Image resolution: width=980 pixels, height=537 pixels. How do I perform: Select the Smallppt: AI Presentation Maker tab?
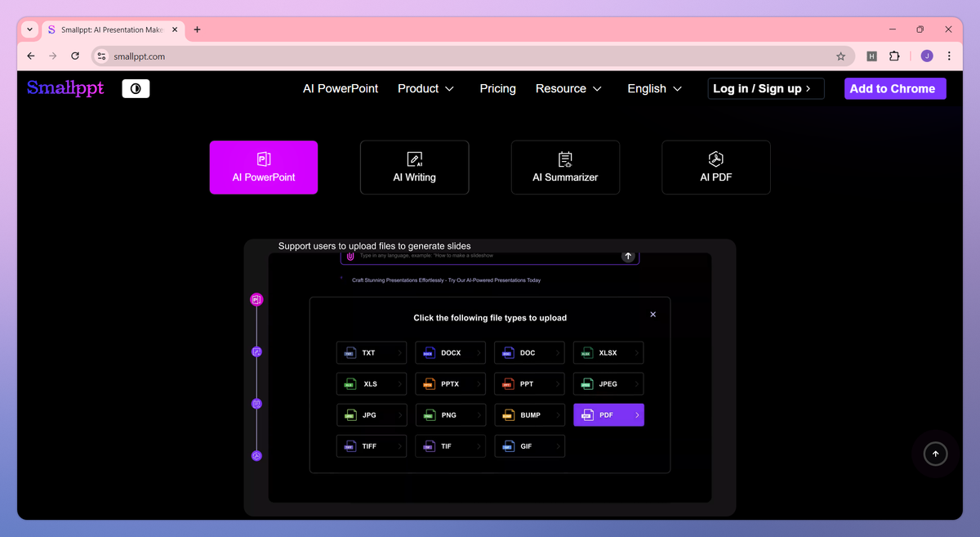[113, 29]
